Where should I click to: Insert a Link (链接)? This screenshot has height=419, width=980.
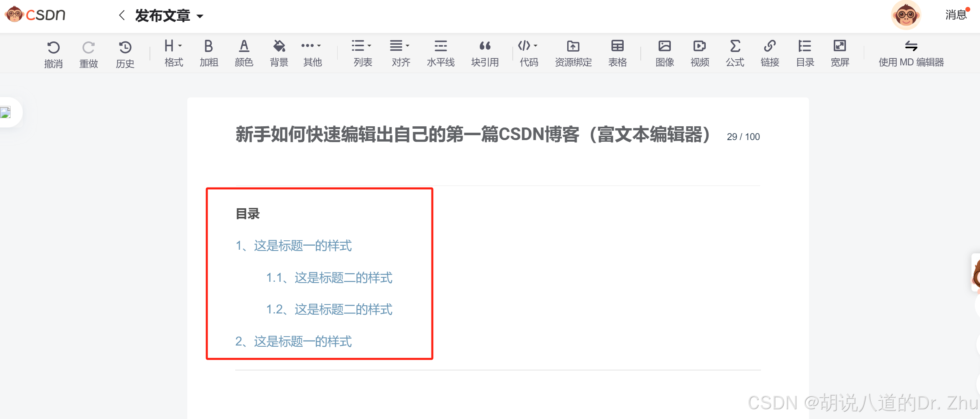tap(770, 53)
